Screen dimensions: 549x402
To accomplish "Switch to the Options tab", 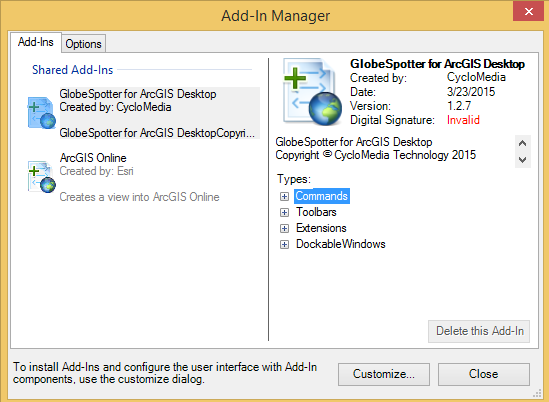I will point(83,44).
